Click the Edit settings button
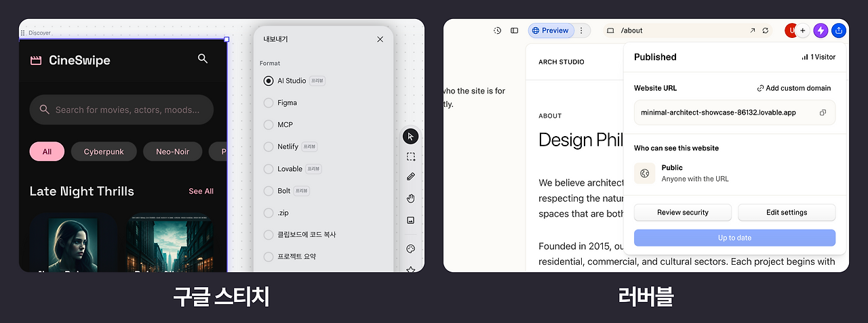Viewport: 868px width, 323px height. point(787,213)
